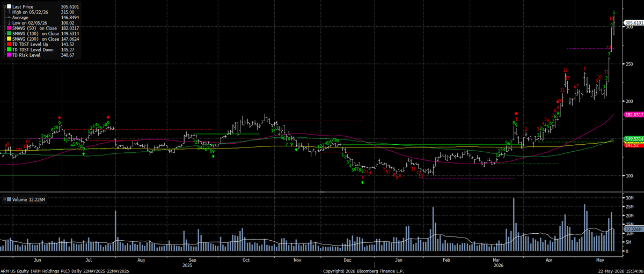Click the 30M volume axis label
The width and height of the screenshot is (644, 274).
(630, 198)
